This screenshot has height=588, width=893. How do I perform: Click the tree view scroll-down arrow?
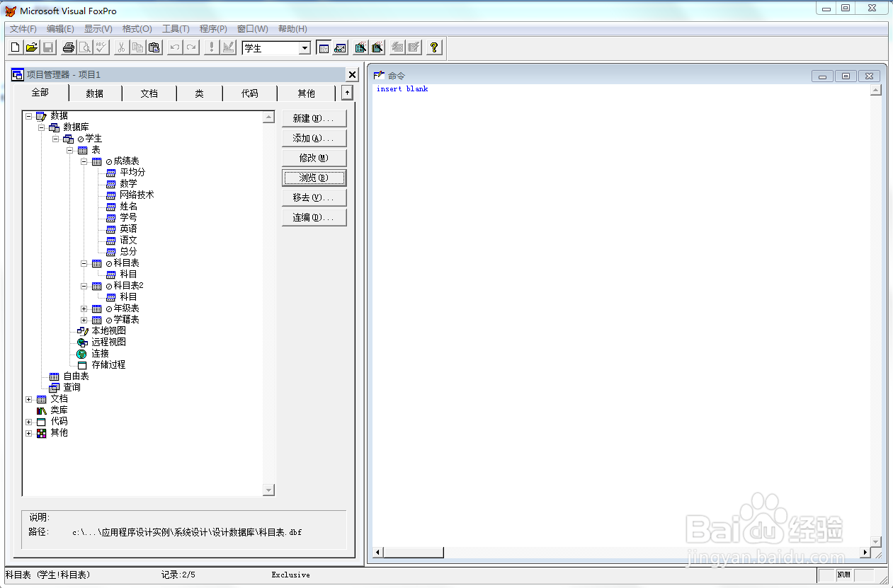coord(268,490)
